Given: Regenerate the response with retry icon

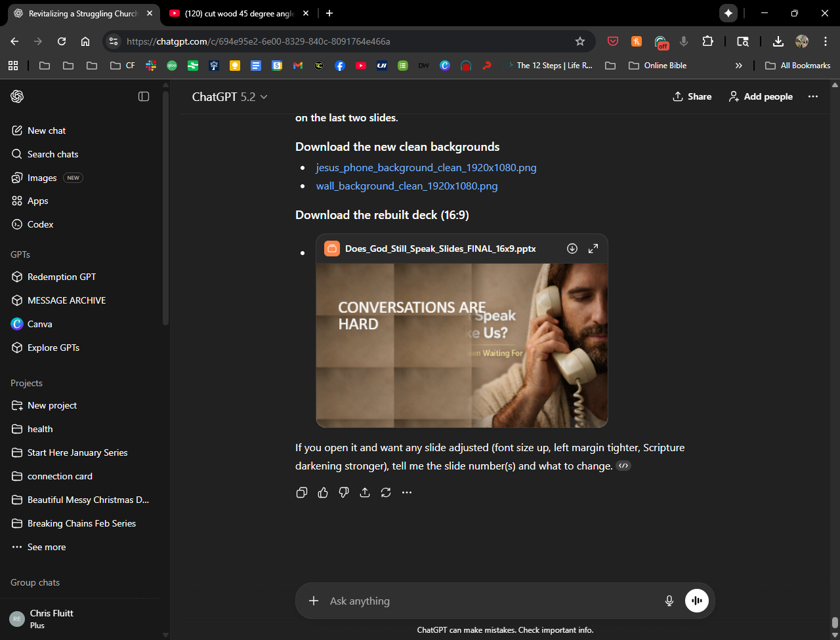Looking at the screenshot, I should pyautogui.click(x=386, y=492).
